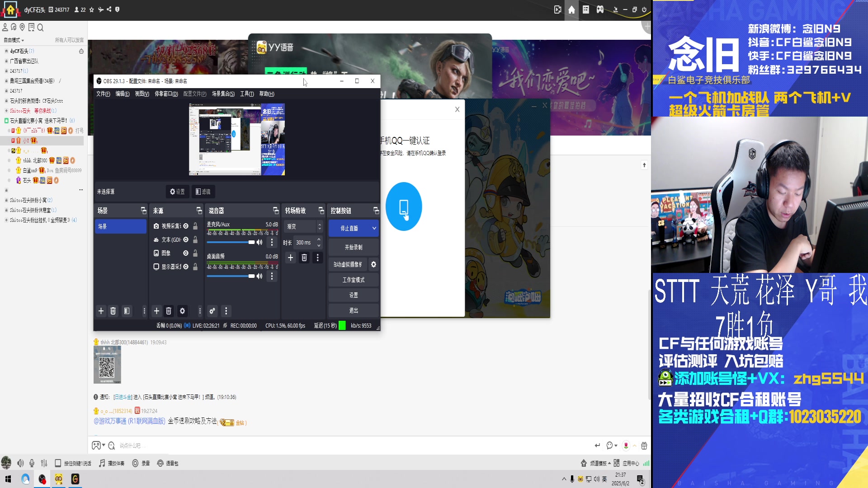Expand the Shitoo石头 等你来战 channel
Viewport: 868px width, 488px height.
click(6, 111)
